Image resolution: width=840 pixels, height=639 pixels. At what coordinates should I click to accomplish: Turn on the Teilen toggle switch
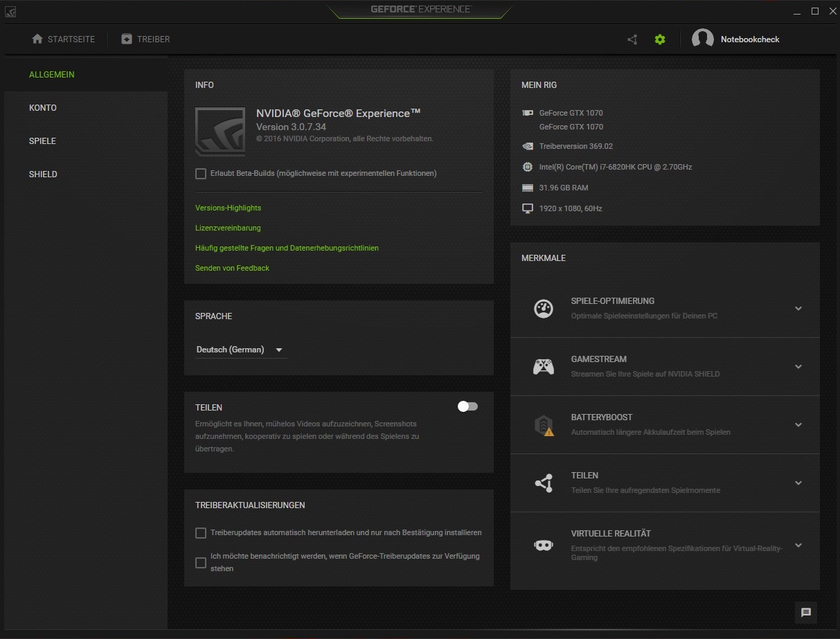coord(467,406)
